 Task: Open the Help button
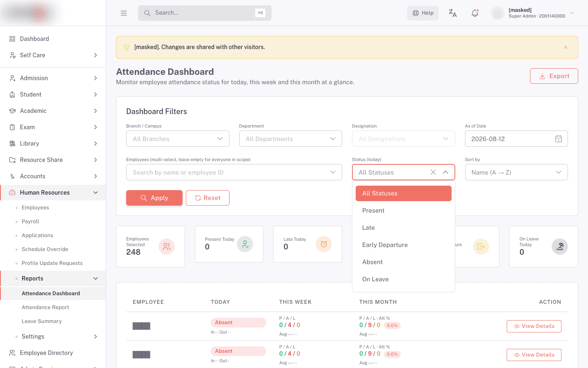click(423, 13)
